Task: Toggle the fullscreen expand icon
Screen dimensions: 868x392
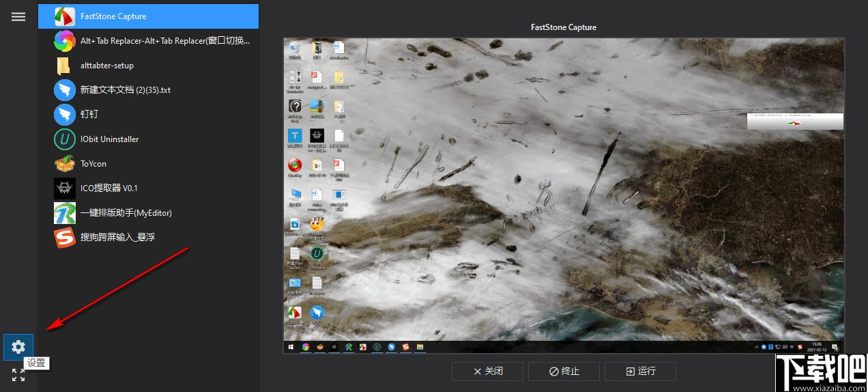Action: (18, 374)
